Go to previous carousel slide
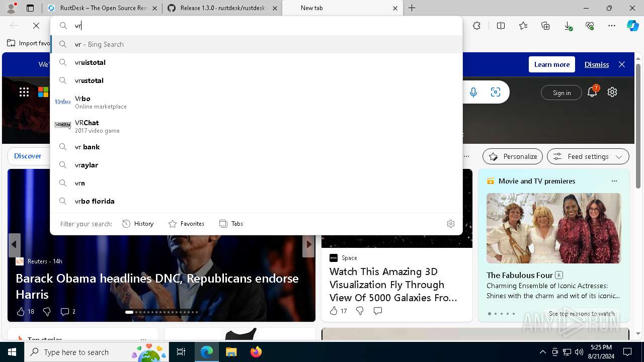The image size is (644, 362). tap(14, 244)
